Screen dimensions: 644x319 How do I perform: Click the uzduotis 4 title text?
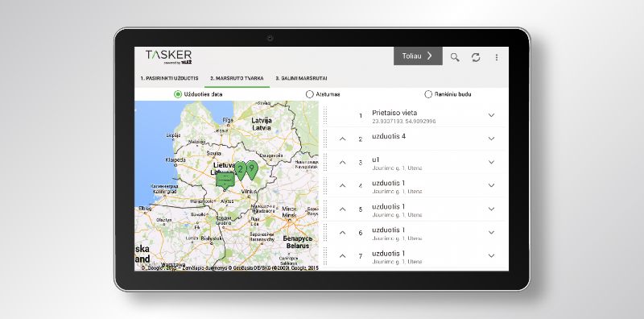(389, 136)
